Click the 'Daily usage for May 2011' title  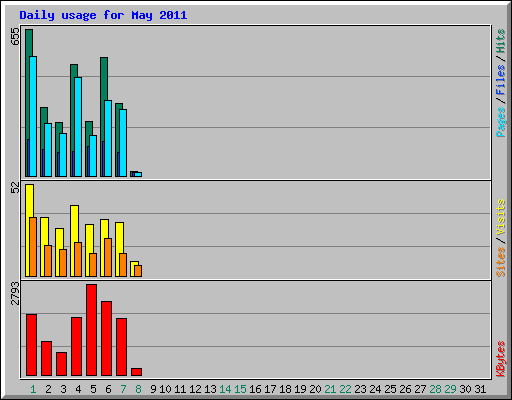pyautogui.click(x=103, y=15)
